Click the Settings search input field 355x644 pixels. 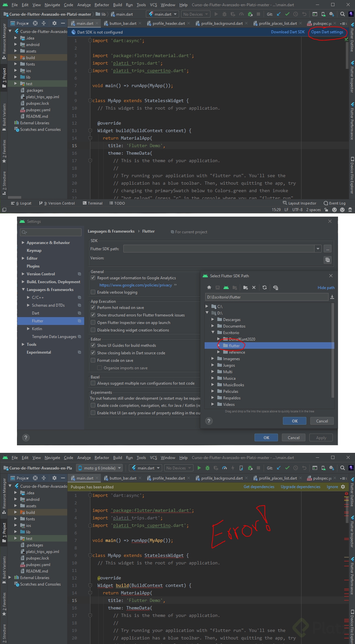51,232
